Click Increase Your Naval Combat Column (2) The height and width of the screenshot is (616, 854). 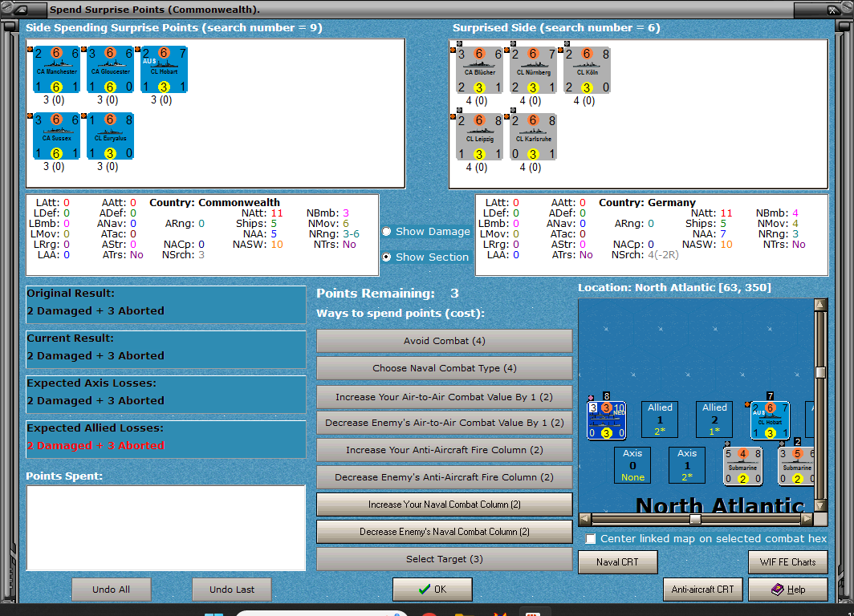pyautogui.click(x=445, y=505)
